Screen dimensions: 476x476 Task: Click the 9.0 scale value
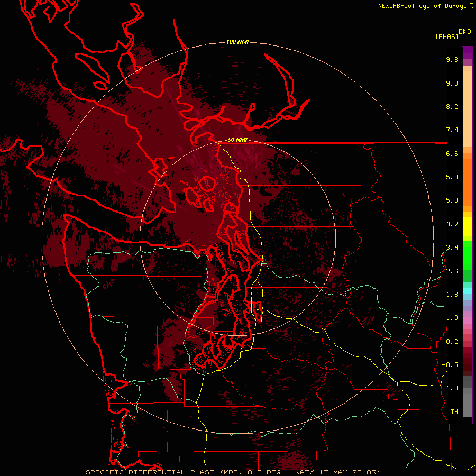tap(452, 83)
